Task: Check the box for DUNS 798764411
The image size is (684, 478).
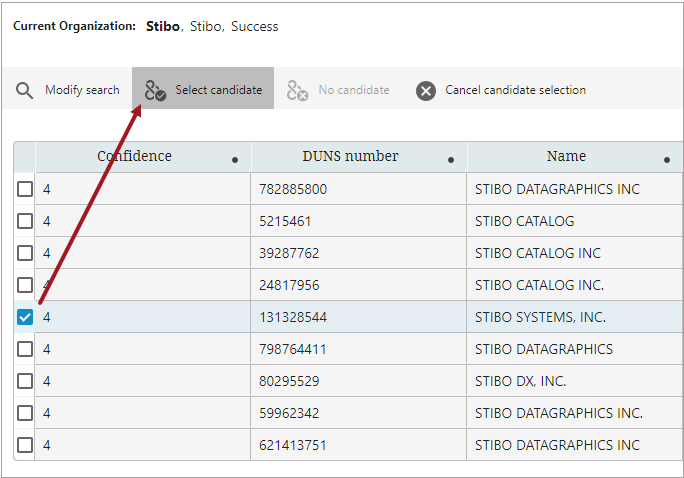Action: [x=25, y=349]
